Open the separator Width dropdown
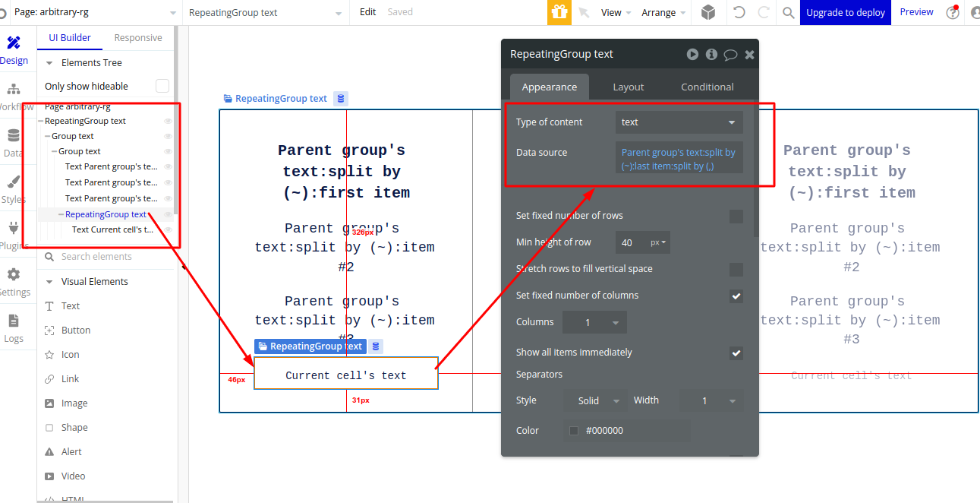The width and height of the screenshot is (980, 503). coord(711,400)
